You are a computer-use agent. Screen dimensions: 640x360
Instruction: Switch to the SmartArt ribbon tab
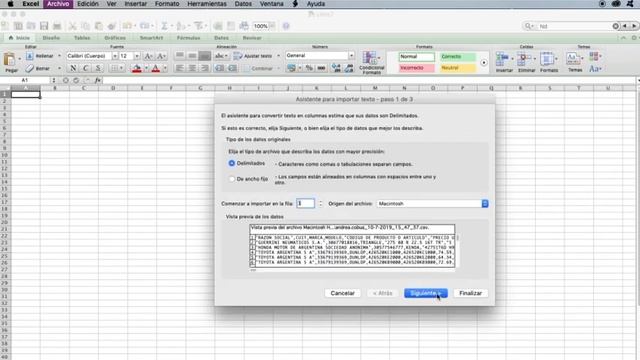pos(151,38)
